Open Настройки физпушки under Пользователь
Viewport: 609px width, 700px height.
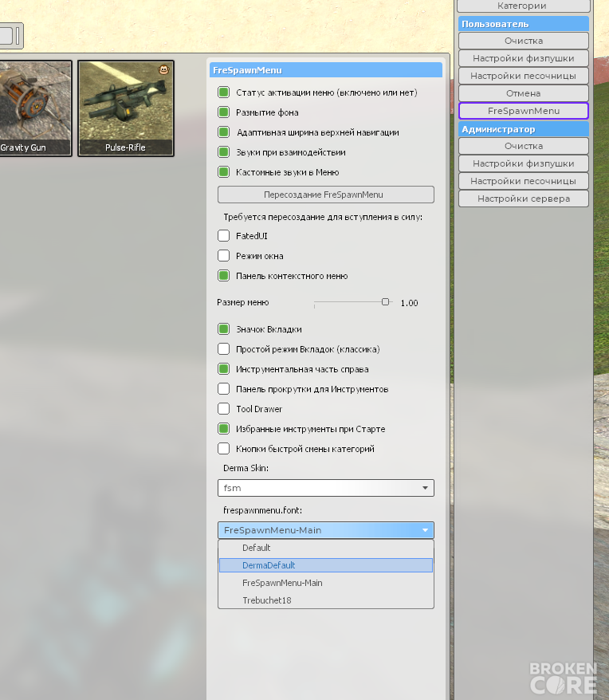pyautogui.click(x=523, y=58)
